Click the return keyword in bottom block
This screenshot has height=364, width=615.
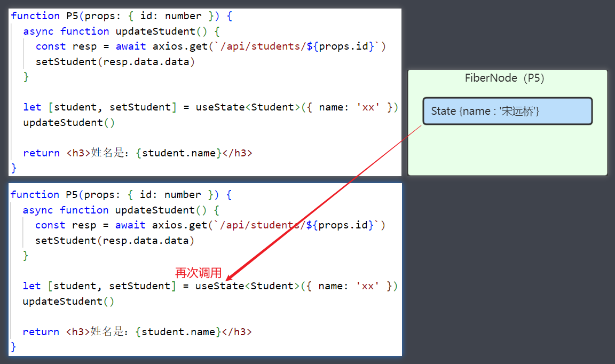[41, 332]
